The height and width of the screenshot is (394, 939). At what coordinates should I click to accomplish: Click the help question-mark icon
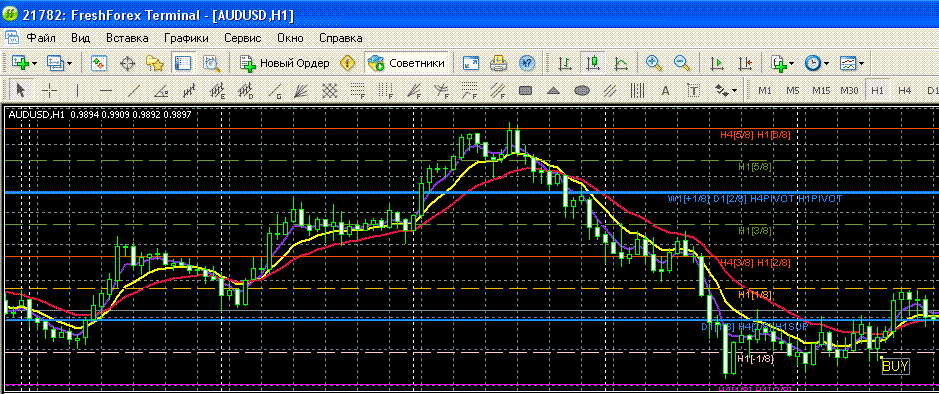click(526, 63)
